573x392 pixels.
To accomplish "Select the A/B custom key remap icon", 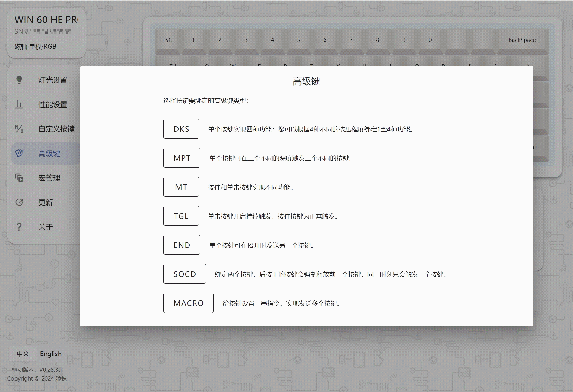I will 19,129.
